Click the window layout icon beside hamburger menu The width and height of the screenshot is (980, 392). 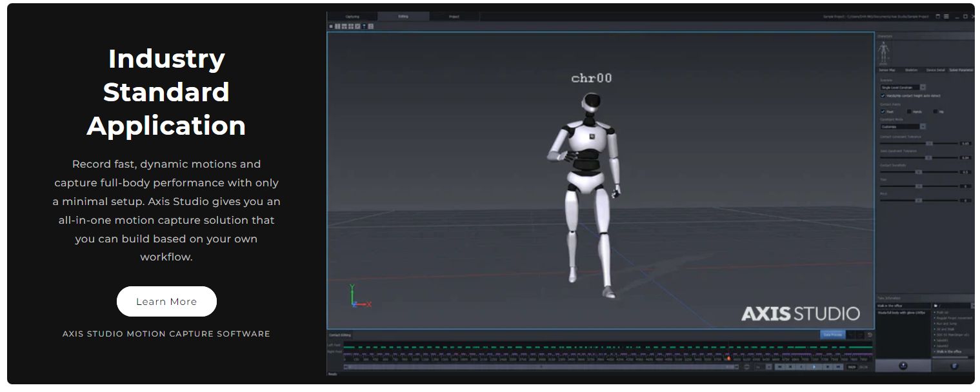coord(937,16)
